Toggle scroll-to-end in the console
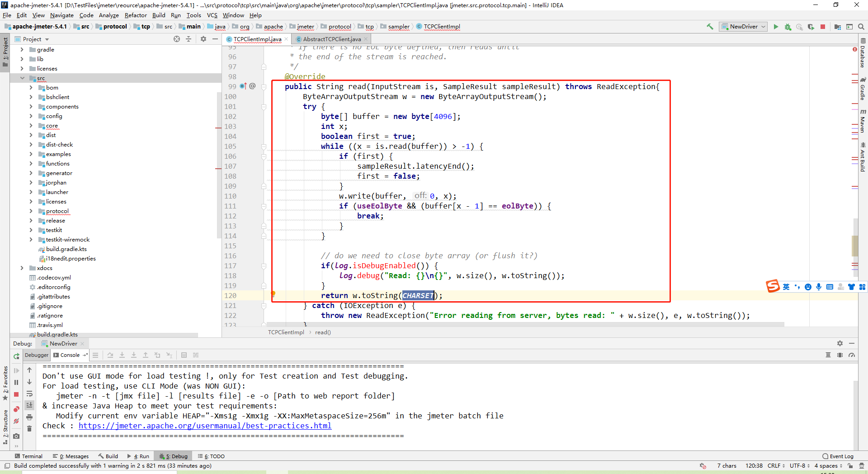Viewport: 868px width, 474px height. point(29,405)
